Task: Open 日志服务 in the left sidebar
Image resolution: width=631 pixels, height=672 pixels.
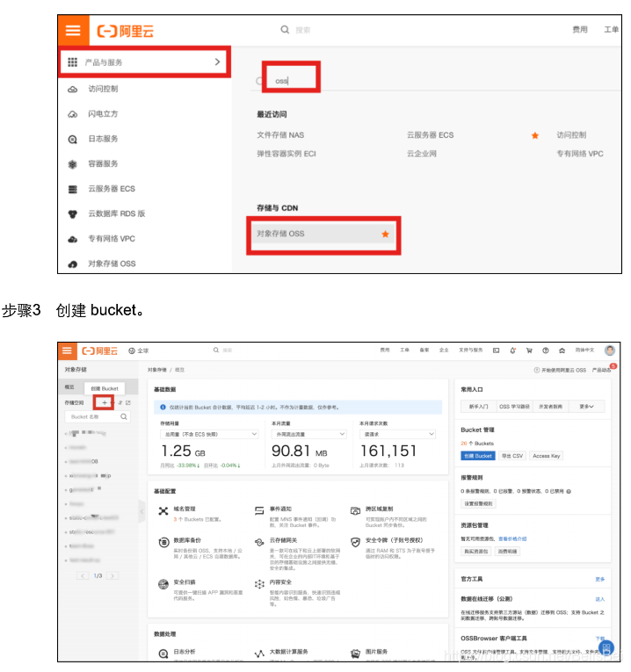Action: point(103,139)
